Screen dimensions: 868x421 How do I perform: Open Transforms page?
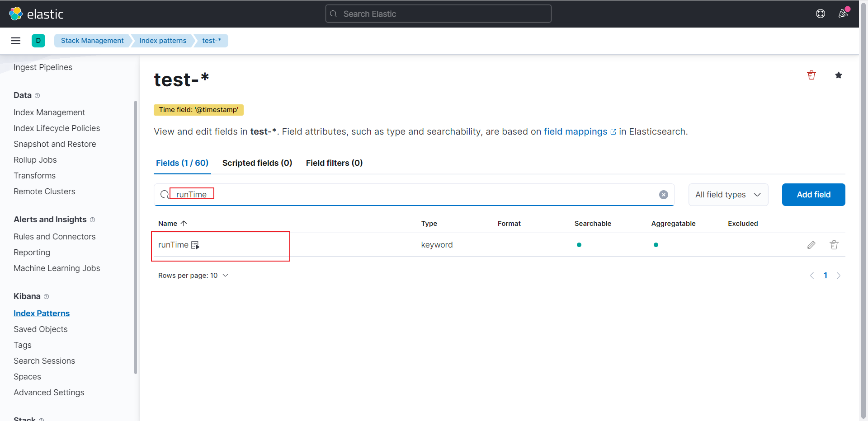click(35, 176)
